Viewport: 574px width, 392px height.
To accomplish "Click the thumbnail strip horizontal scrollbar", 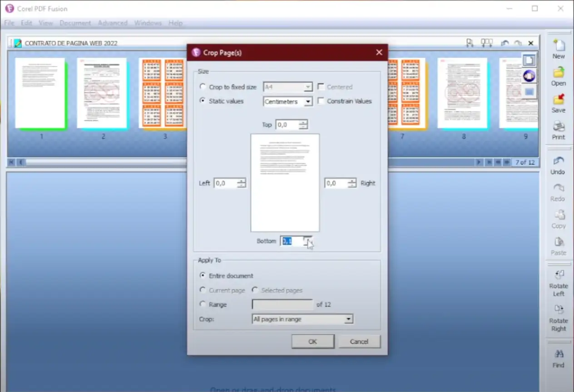I will [x=104, y=162].
